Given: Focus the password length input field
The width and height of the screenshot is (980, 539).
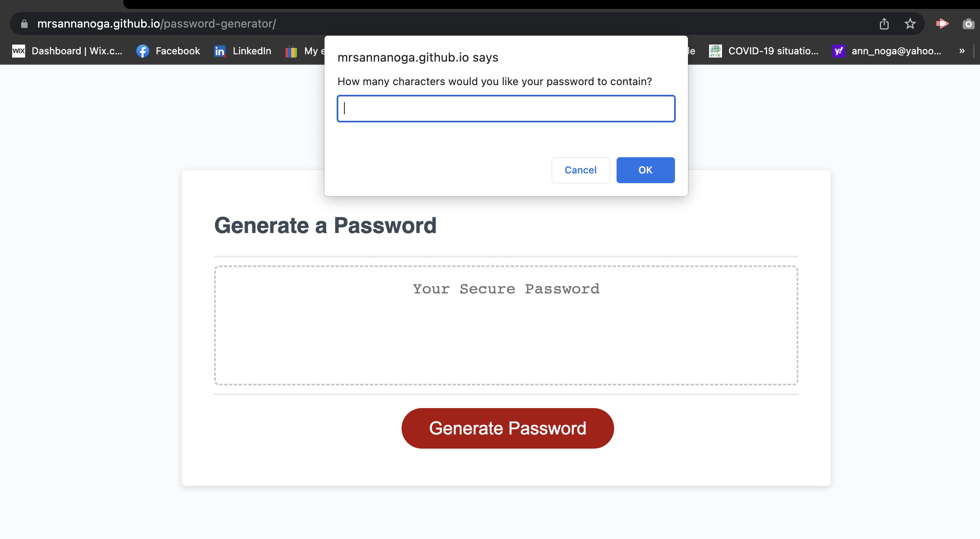Looking at the screenshot, I should [x=505, y=109].
